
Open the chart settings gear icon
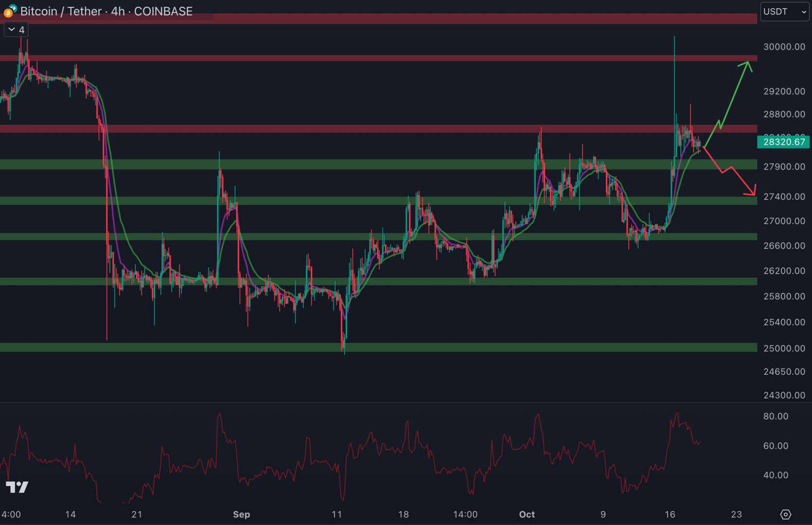(x=786, y=514)
